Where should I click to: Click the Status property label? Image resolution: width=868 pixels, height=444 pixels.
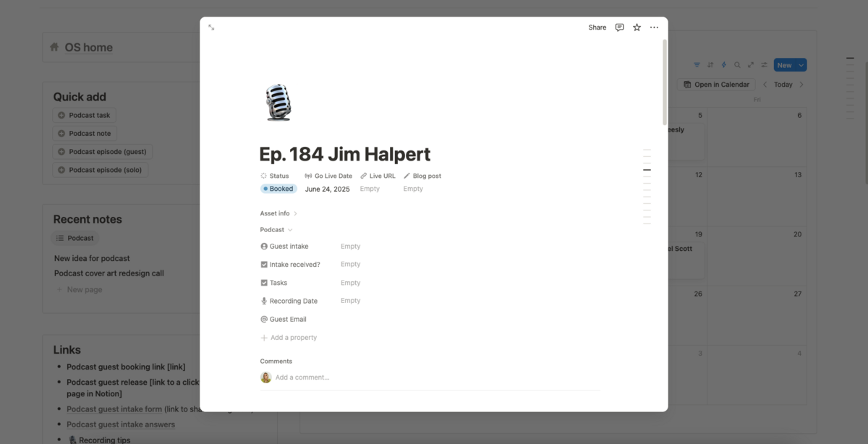(275, 176)
